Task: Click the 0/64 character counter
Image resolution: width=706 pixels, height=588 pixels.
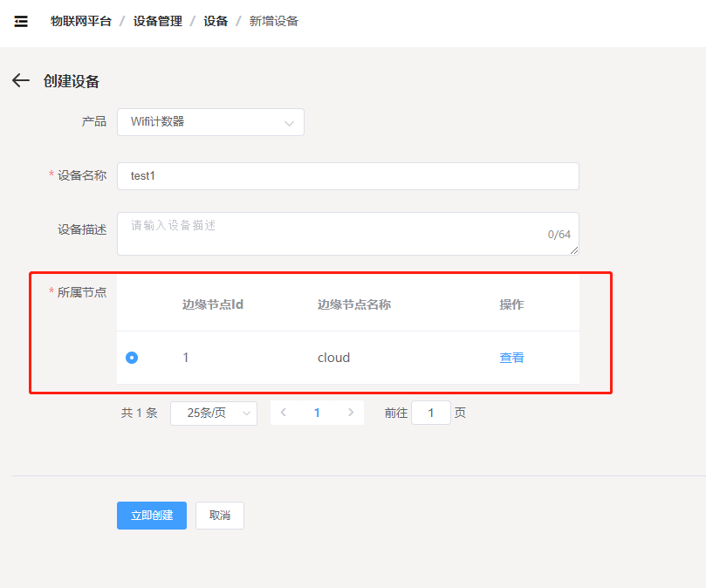Action: coord(559,234)
